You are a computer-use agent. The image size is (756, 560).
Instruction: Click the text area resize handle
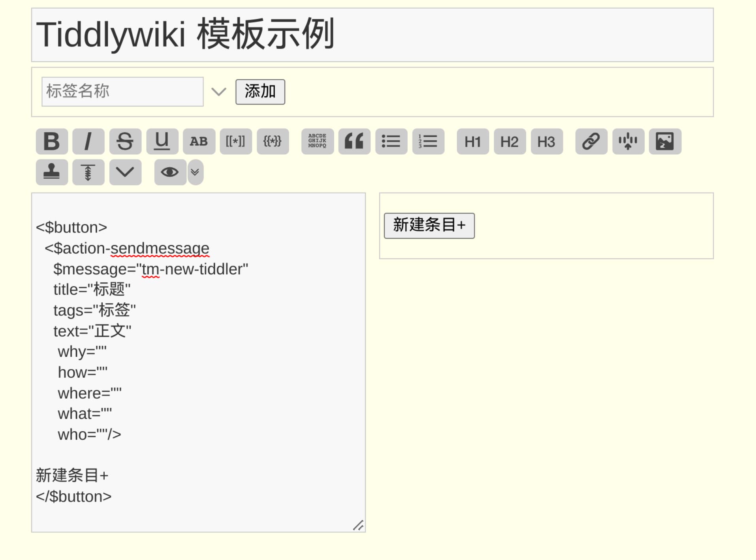click(x=359, y=525)
